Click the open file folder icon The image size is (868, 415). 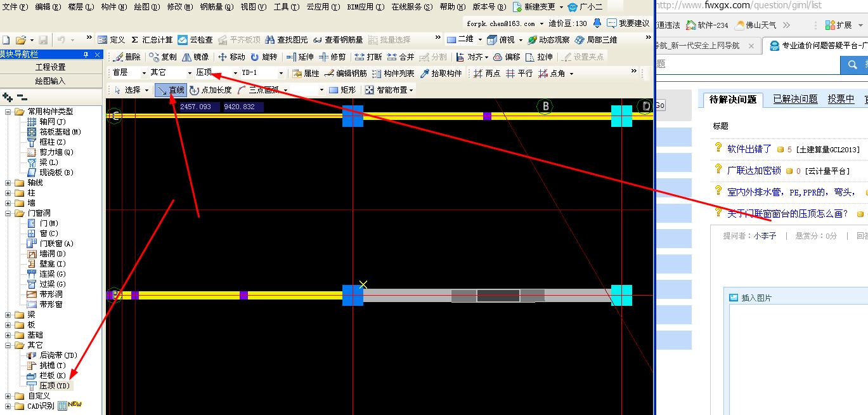pos(20,39)
